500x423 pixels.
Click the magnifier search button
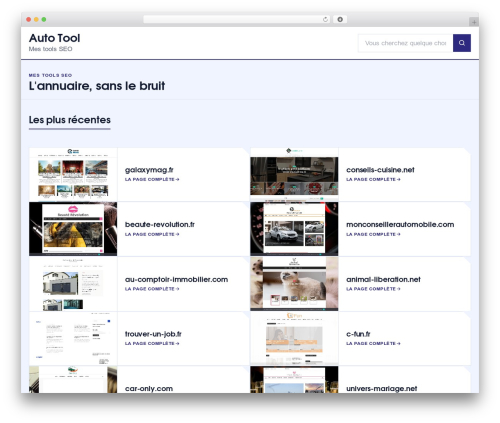pyautogui.click(x=462, y=43)
